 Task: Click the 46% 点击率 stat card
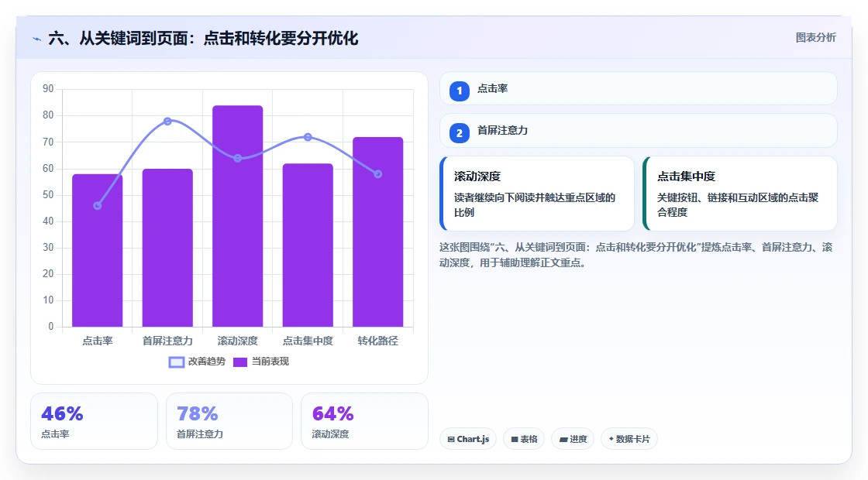[x=94, y=421]
